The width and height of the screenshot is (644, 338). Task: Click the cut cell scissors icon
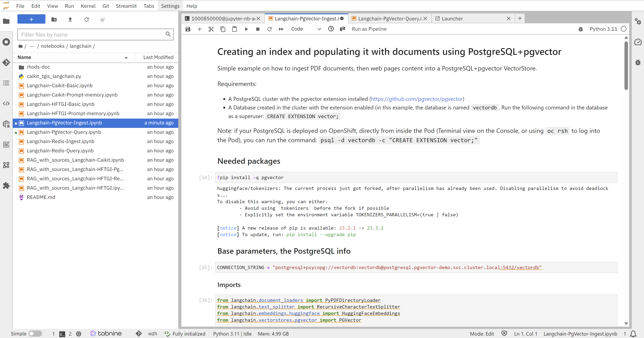211,29
